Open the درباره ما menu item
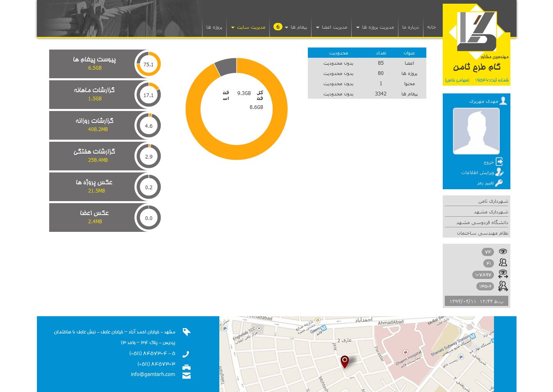Screen dimensions: 553x392 coord(410,27)
